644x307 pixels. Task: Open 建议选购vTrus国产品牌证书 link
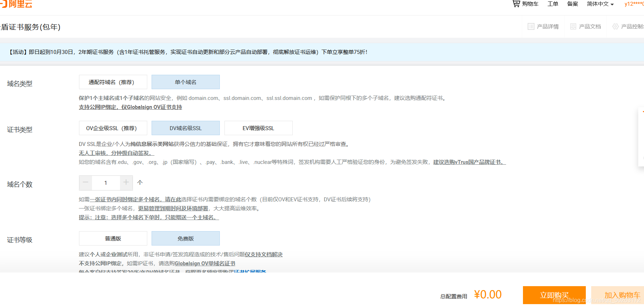(x=469, y=162)
